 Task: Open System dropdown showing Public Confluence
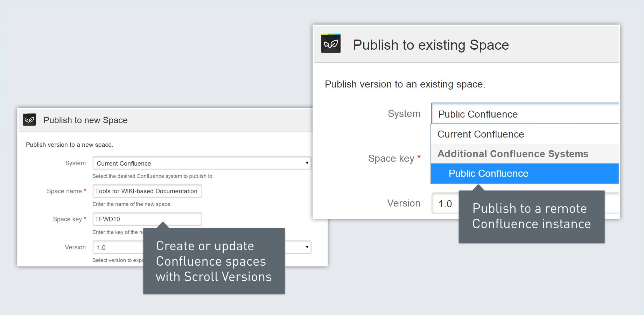coord(525,113)
